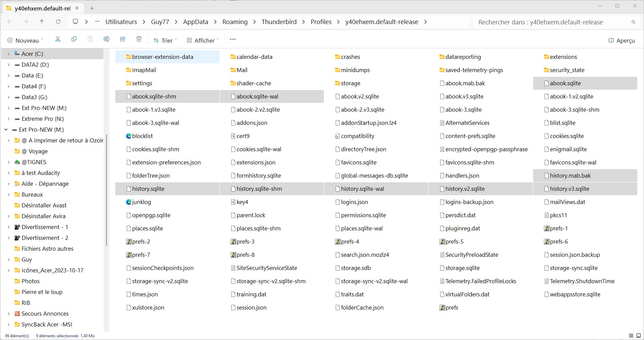Go back with the back arrow
The image size is (644, 340).
[9, 22]
